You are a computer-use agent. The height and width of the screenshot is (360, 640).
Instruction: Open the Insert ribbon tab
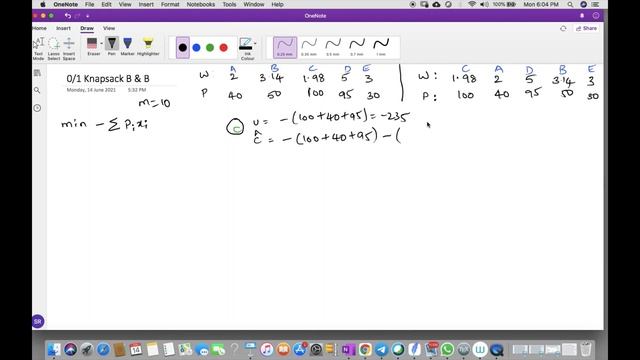pos(63,28)
